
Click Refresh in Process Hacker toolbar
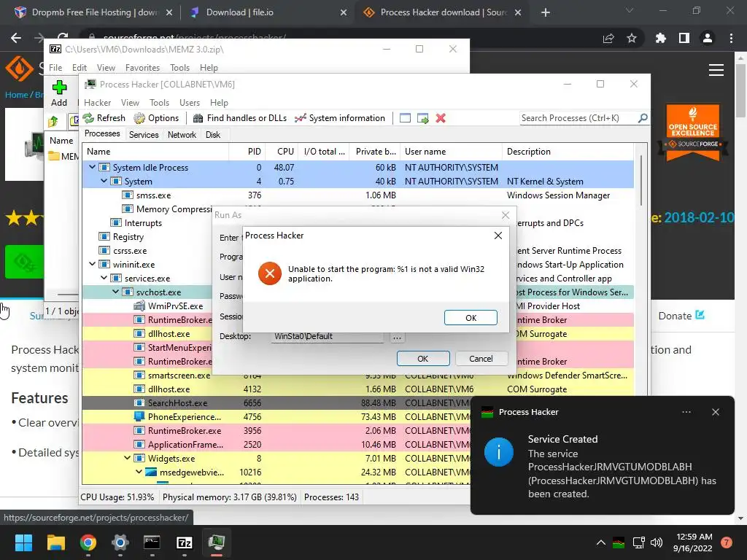[104, 118]
